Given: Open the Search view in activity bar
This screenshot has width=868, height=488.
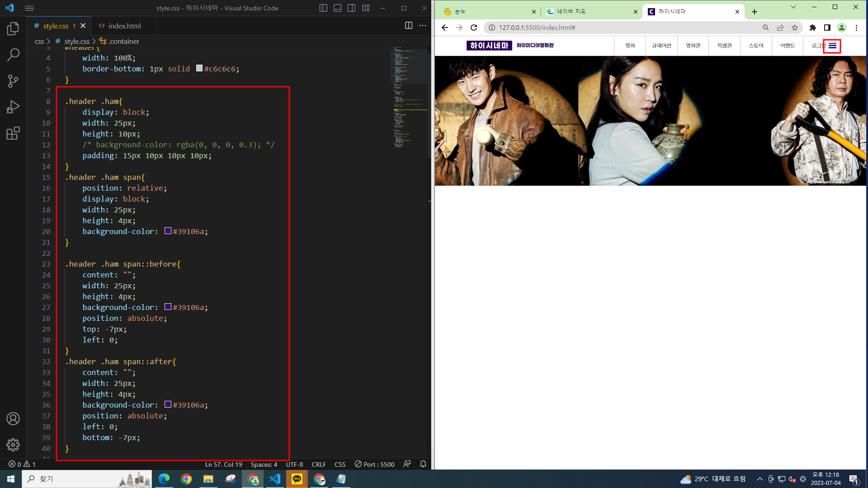Looking at the screenshot, I should [x=13, y=55].
